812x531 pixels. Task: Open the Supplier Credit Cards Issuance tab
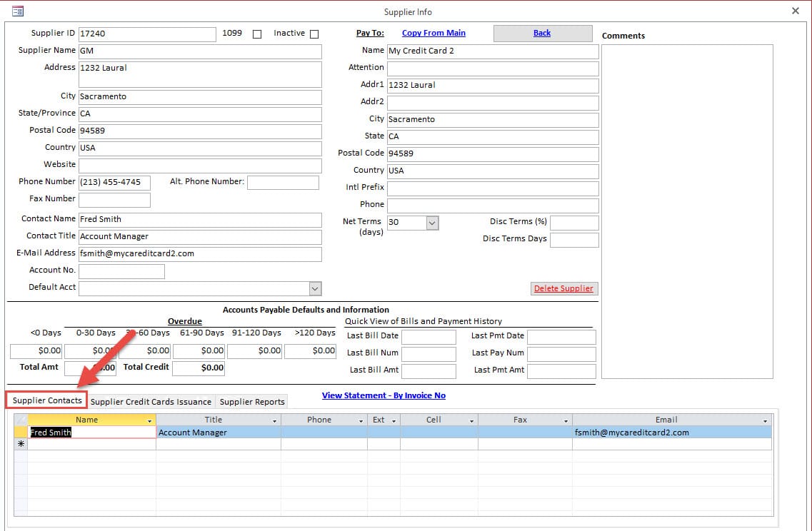(151, 402)
